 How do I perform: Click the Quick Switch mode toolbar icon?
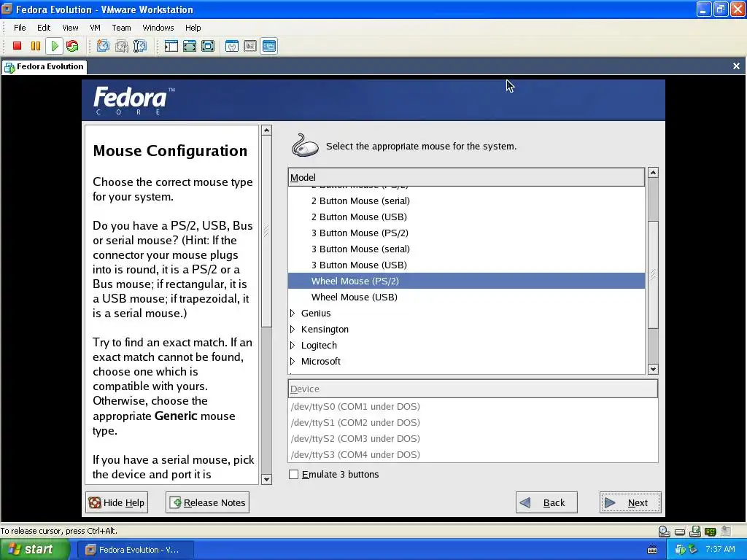190,46
